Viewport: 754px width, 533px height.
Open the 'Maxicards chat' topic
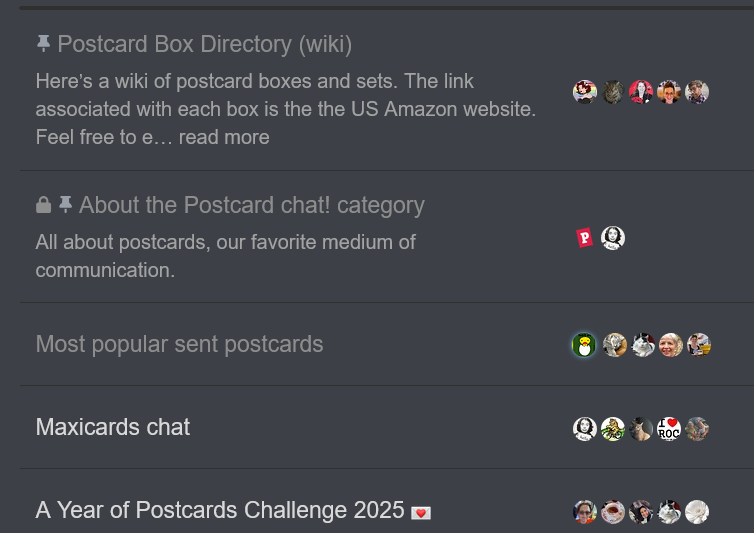click(113, 427)
